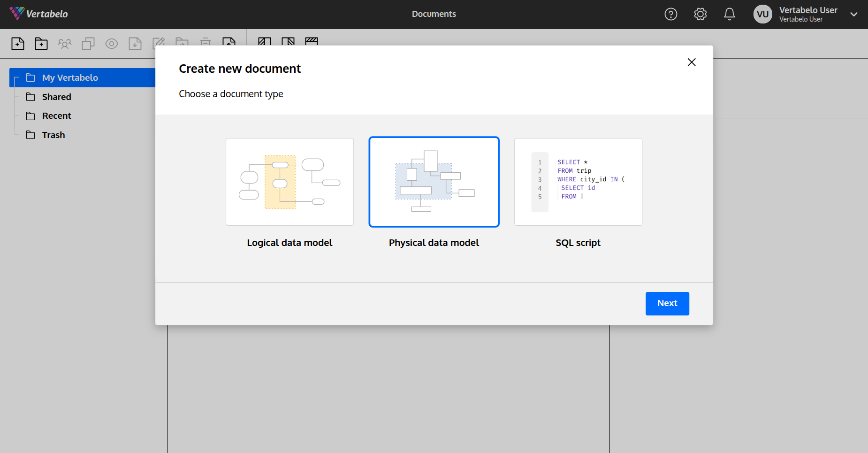Open the help question mark icon
Screen dimensions: 868x453
pyautogui.click(x=670, y=14)
